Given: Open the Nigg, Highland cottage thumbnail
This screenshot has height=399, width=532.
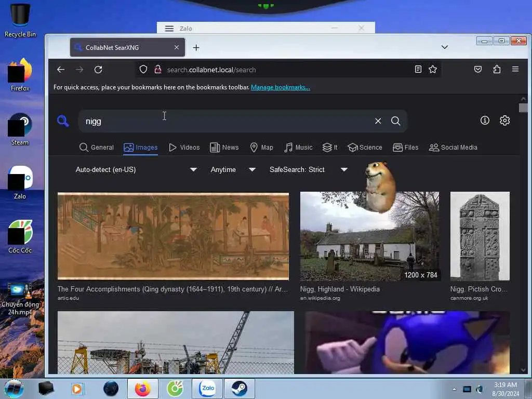Looking at the screenshot, I should (369, 236).
